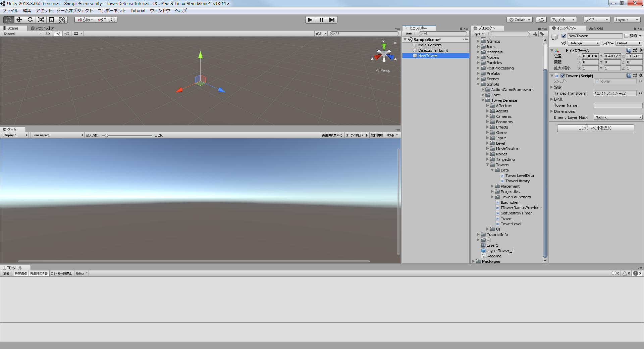
Task: Select the Rect Transform tool
Action: click(x=51, y=20)
